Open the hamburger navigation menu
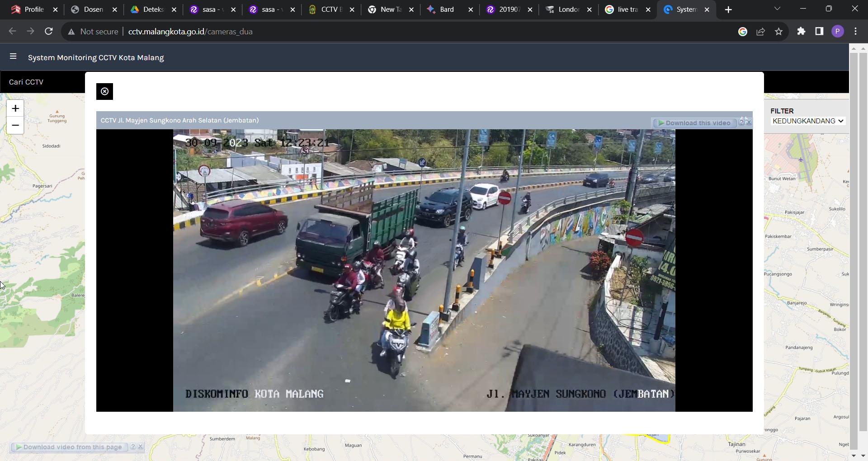Image resolution: width=868 pixels, height=461 pixels. (x=13, y=56)
